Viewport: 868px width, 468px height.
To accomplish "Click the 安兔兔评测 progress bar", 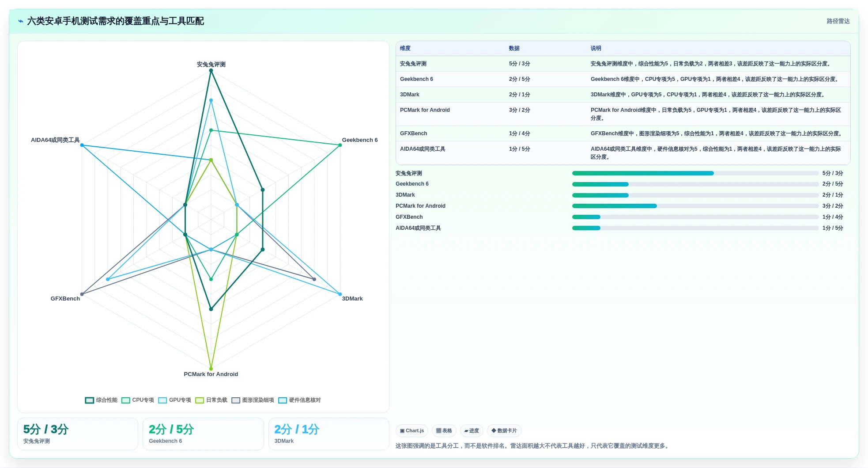I will coord(695,174).
